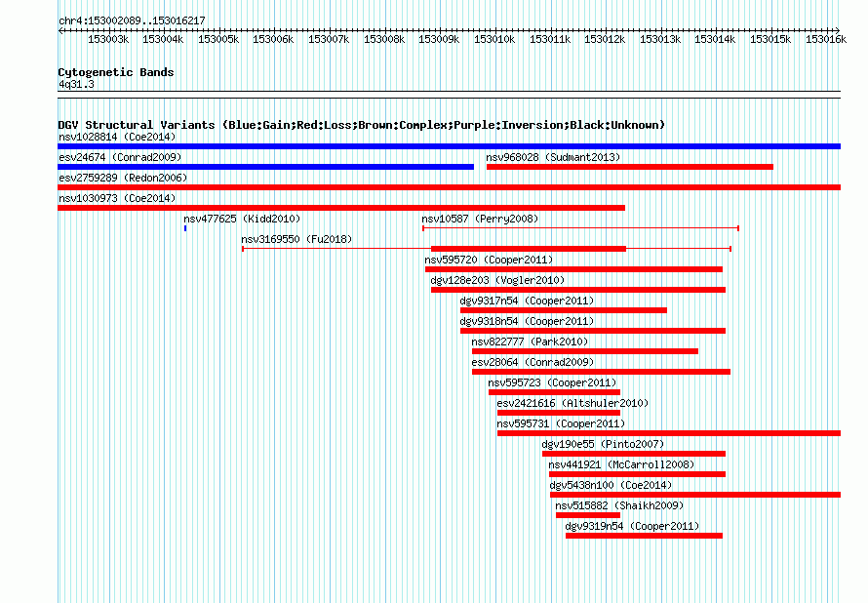
Task: Select the tiny blue nsv477625 marker
Action: click(x=185, y=228)
